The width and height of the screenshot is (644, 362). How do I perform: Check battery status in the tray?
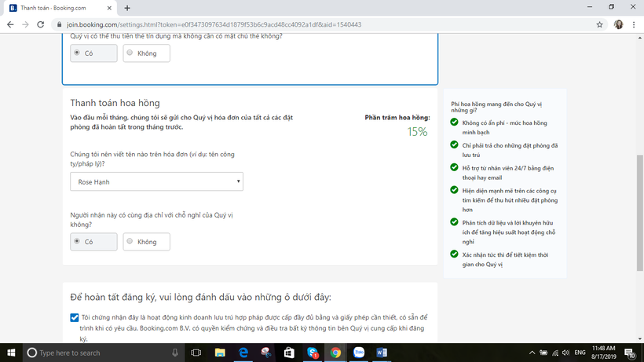point(543,353)
